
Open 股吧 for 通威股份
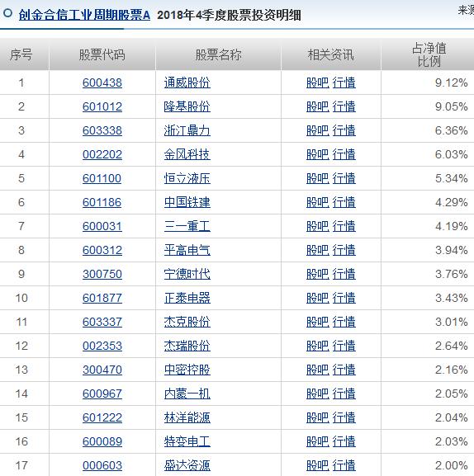318,82
